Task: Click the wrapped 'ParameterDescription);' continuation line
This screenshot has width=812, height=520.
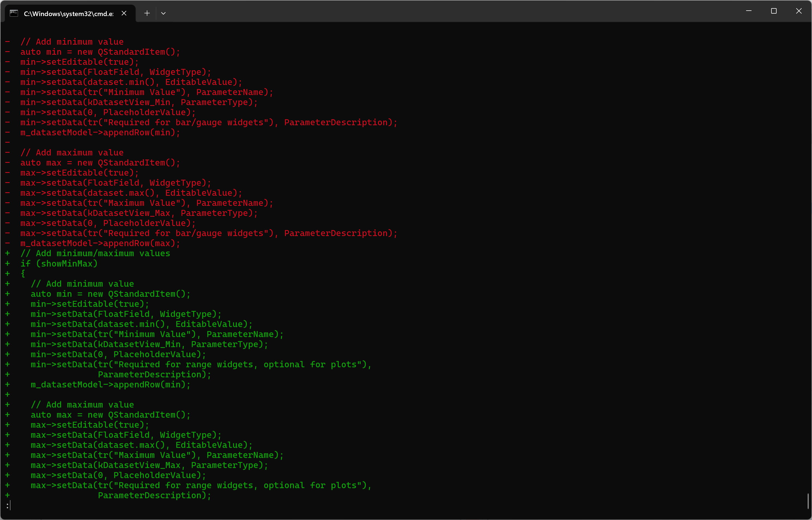Action: click(154, 374)
